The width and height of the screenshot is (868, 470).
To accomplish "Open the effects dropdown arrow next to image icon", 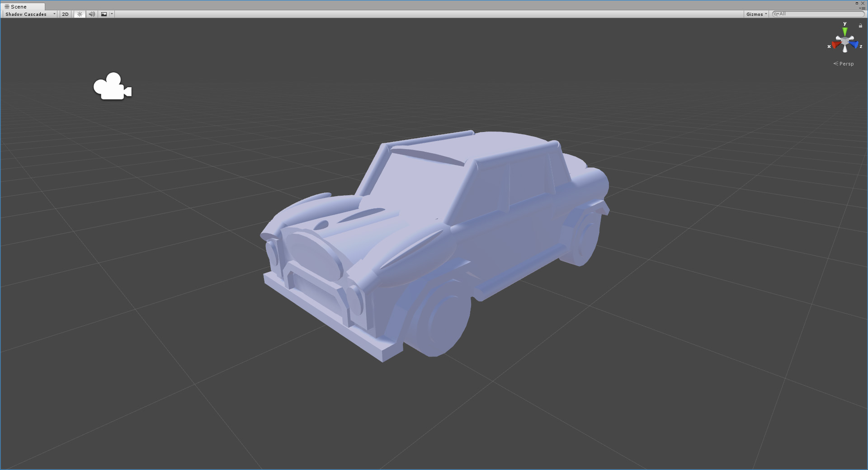I will (x=111, y=14).
